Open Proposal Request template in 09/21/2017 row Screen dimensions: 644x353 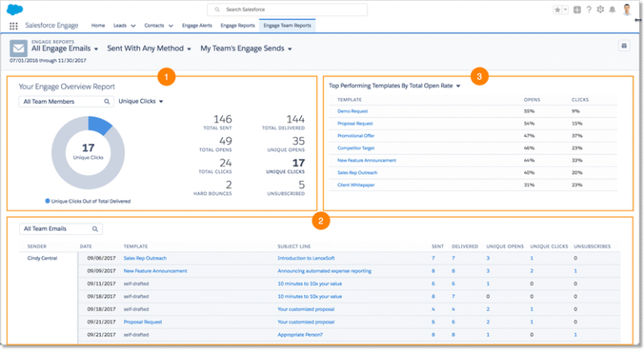(143, 322)
